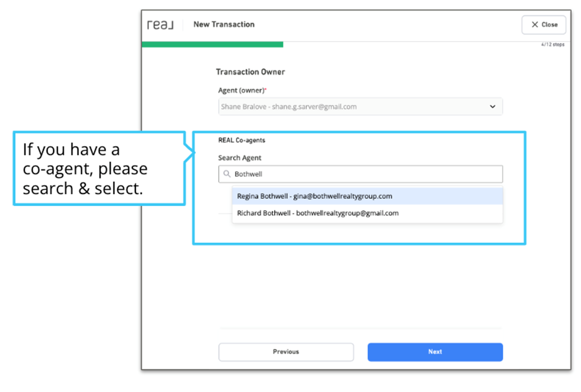Open the Shane Bralove owner field
The height and width of the screenshot is (392, 581).
tap(360, 107)
